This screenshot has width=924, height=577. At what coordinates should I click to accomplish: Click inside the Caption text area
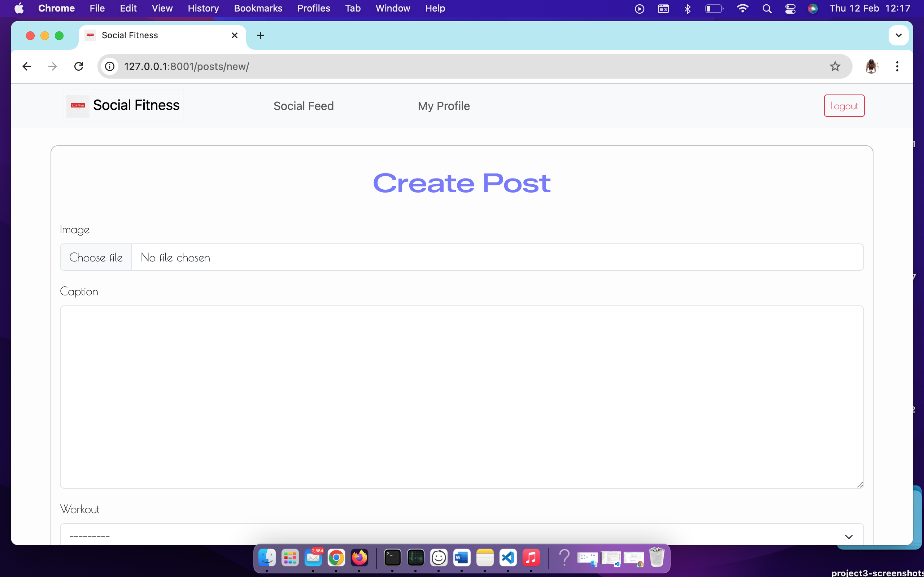click(461, 397)
